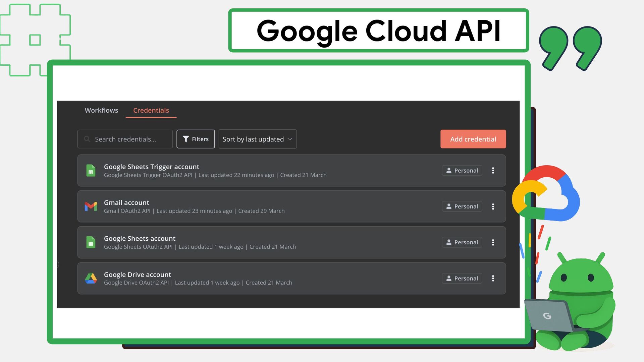The width and height of the screenshot is (644, 362).
Task: Click 'Google Drive OAuth2 API' details text
Action: 136,283
